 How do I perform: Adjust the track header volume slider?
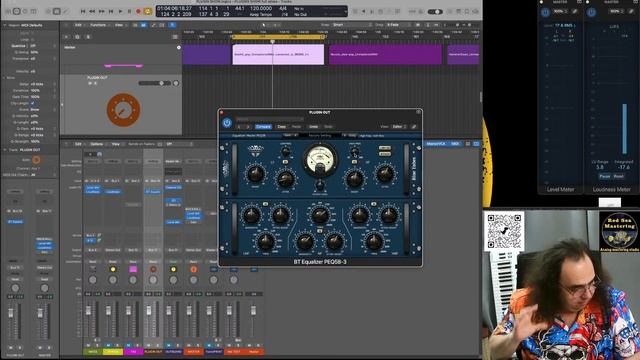(155, 83)
